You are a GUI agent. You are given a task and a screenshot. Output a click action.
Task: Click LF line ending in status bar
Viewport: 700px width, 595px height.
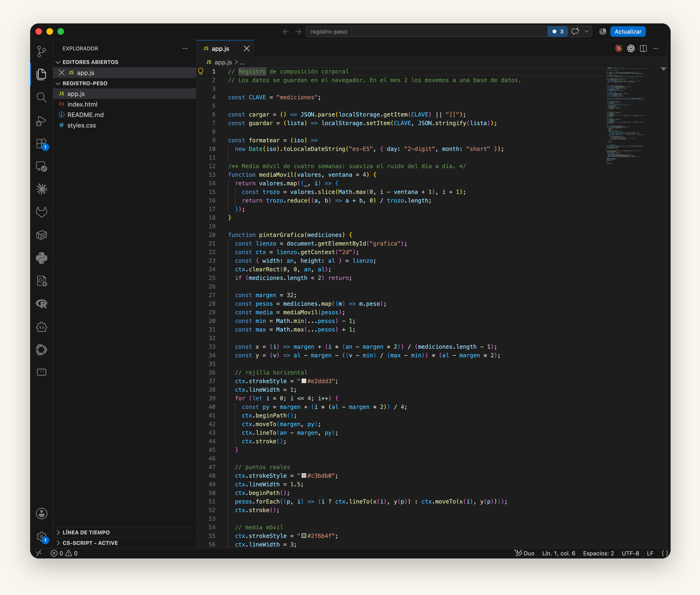(x=650, y=553)
